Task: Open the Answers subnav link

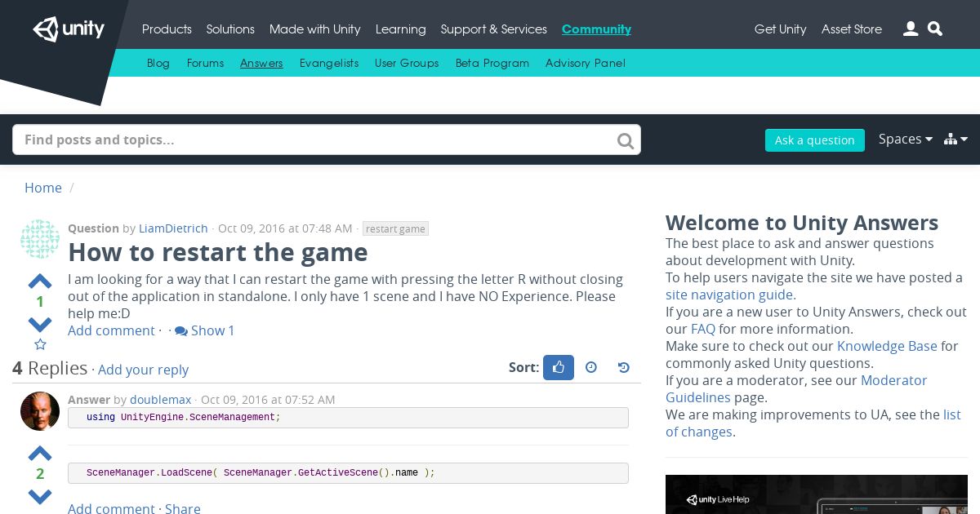Action: click(261, 63)
